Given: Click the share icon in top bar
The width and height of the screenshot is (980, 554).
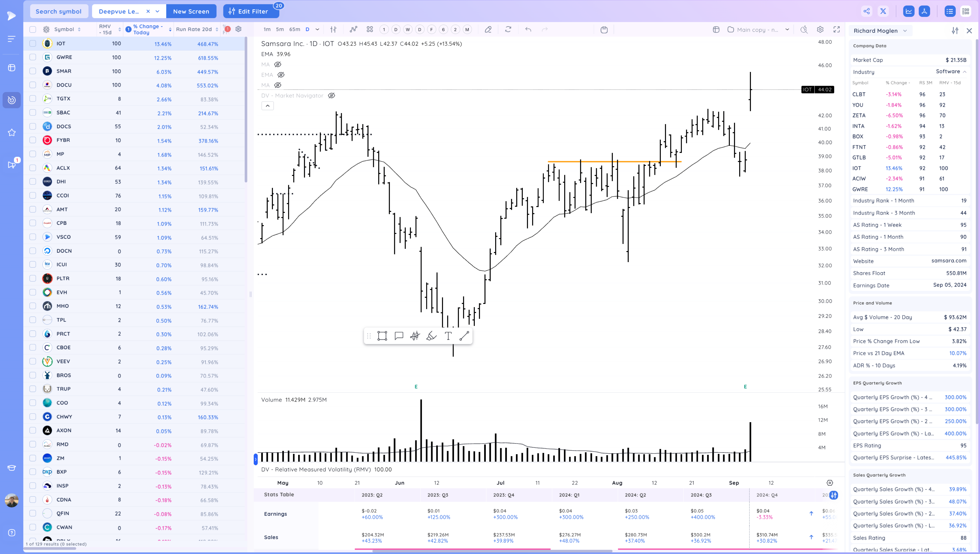Looking at the screenshot, I should click(867, 11).
